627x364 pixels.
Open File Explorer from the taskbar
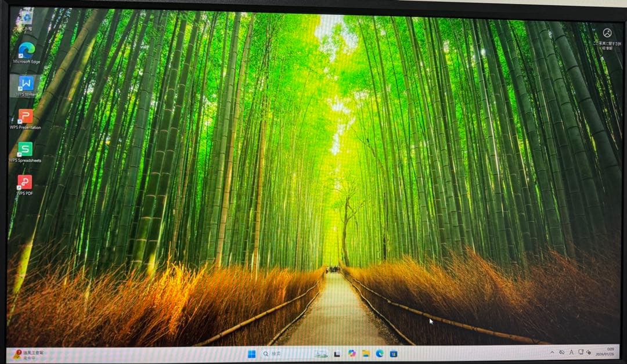click(x=366, y=353)
